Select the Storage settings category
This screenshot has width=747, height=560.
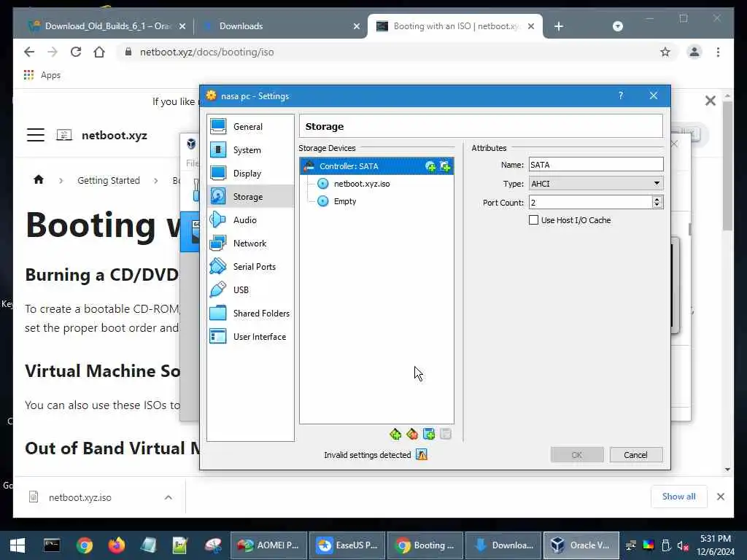click(250, 197)
